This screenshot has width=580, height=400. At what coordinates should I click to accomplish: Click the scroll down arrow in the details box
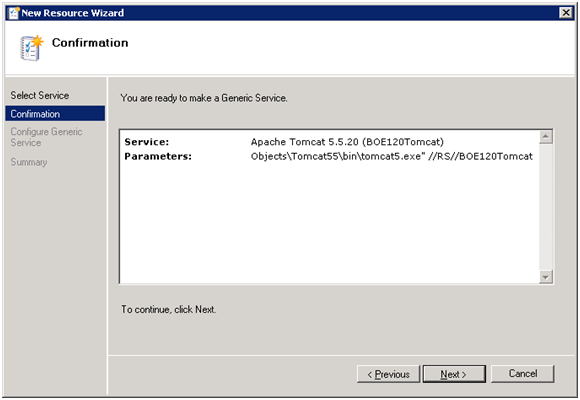(x=546, y=276)
